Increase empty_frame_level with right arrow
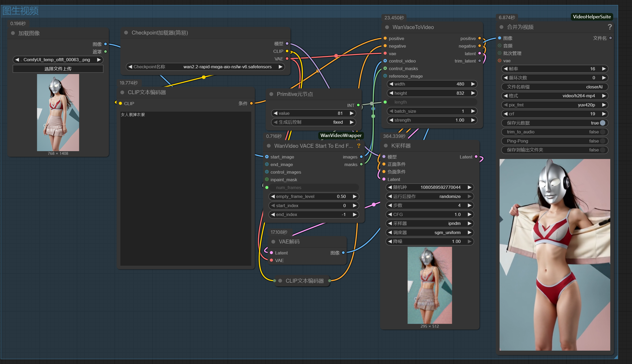The height and width of the screenshot is (364, 632). pyautogui.click(x=355, y=196)
